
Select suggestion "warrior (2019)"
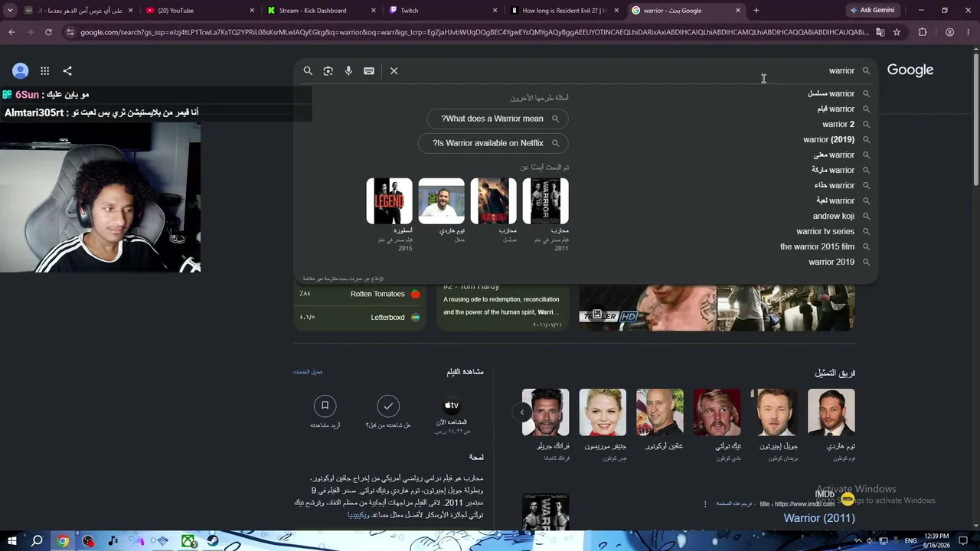(x=829, y=139)
